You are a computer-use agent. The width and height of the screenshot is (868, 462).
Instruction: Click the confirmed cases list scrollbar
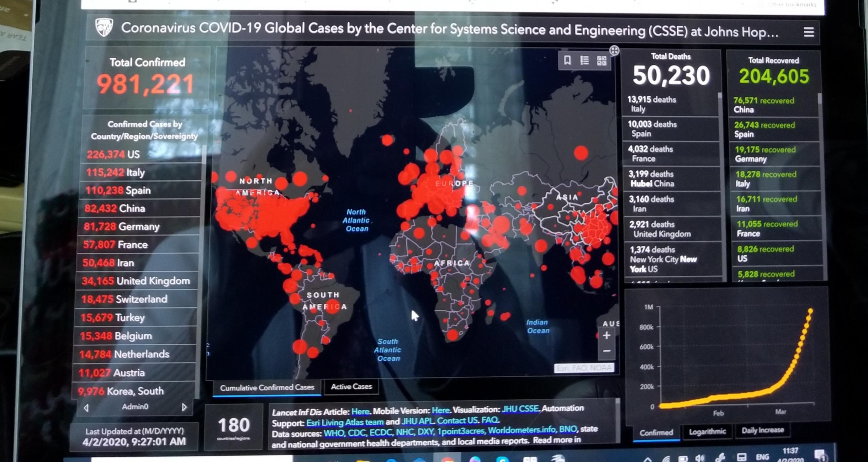pos(204,154)
